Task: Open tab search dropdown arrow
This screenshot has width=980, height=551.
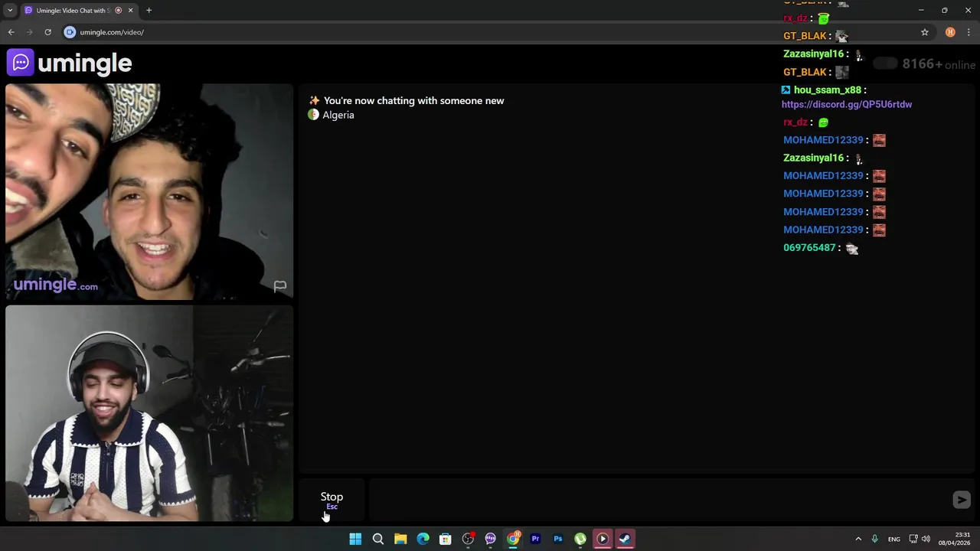Action: (10, 11)
